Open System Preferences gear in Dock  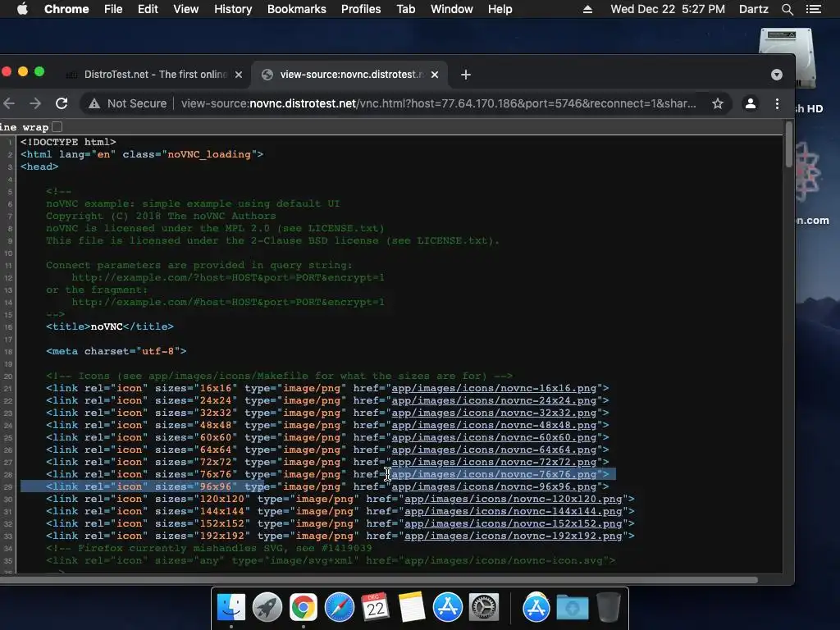click(x=484, y=608)
